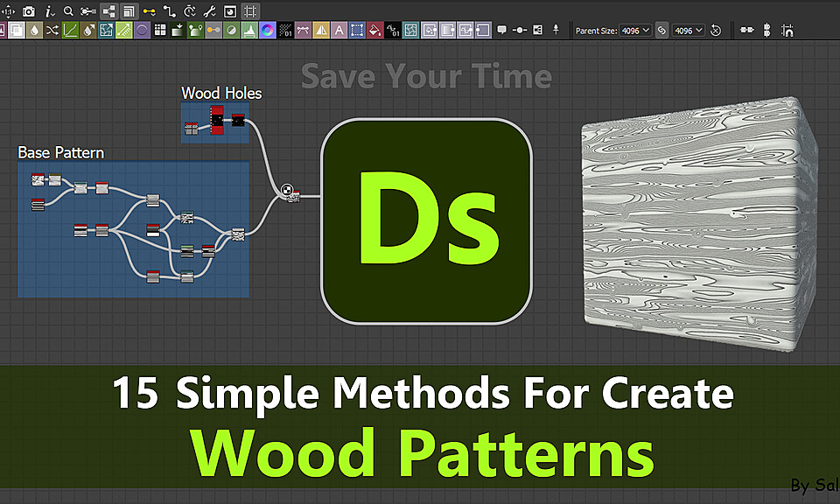
Task: Add the HSL color wheel node
Action: pos(267,30)
